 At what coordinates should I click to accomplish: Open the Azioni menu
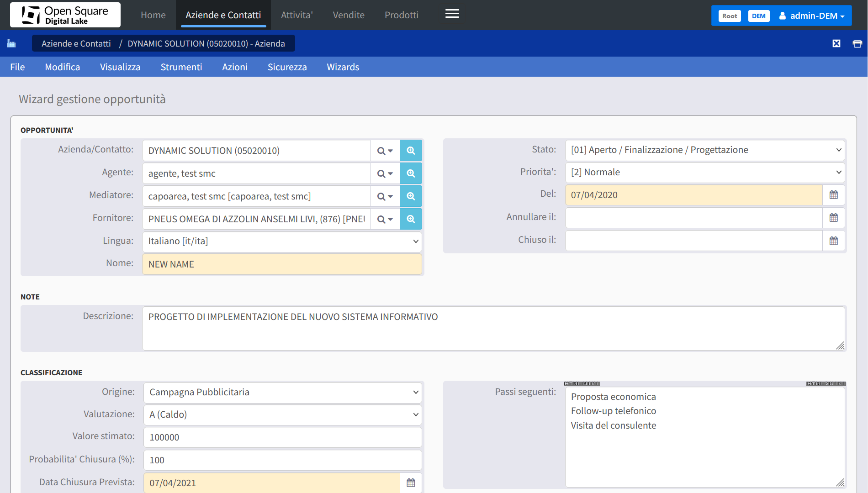235,67
